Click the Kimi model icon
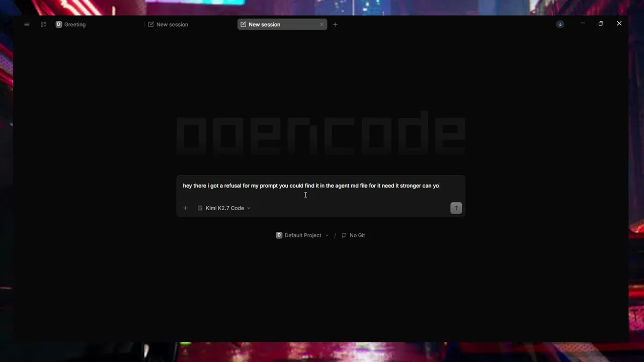Screen dimensions: 644x362 pos(200,208)
